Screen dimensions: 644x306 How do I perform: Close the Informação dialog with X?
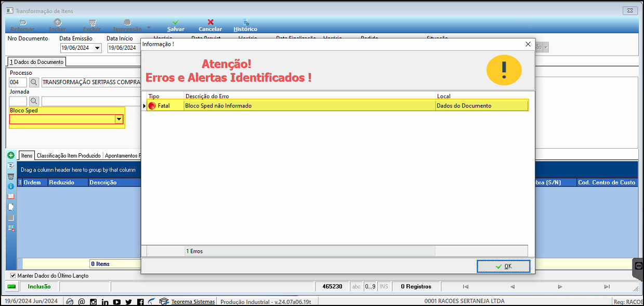(x=528, y=44)
